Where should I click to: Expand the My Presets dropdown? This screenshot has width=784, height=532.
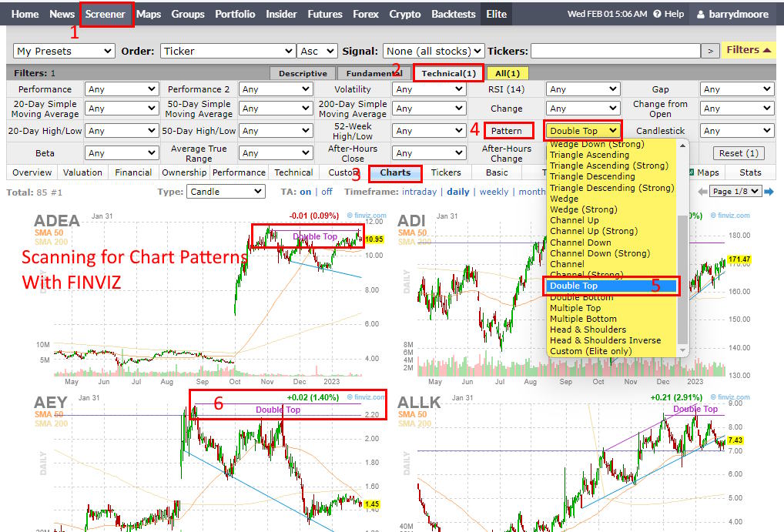coord(63,51)
